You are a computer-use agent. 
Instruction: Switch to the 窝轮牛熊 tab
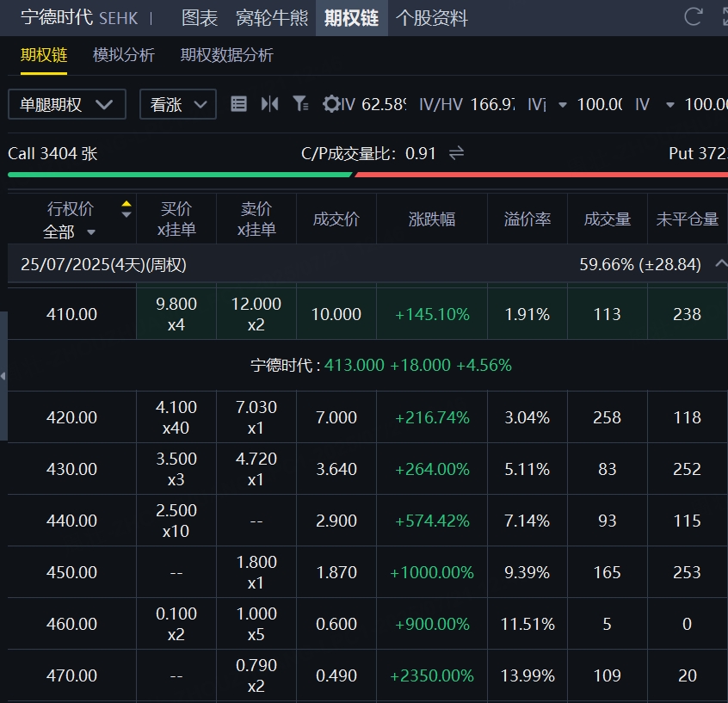click(x=271, y=18)
